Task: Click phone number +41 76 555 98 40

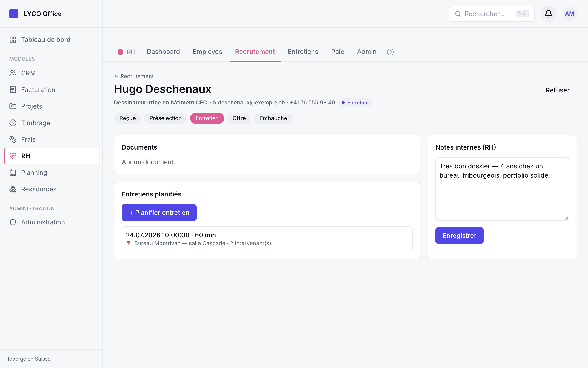Action: 312,103
